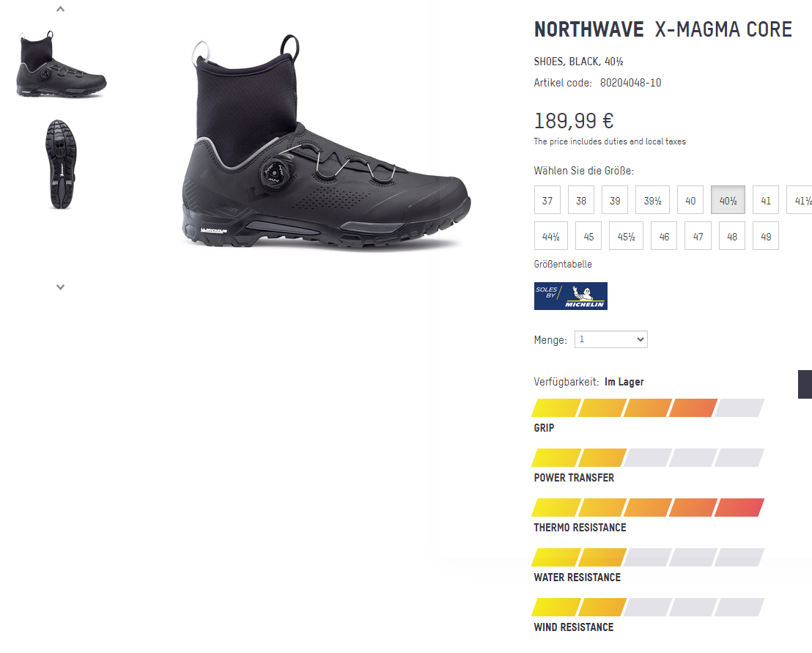Click the main shoe product image
The image size is (812, 653).
326,147
